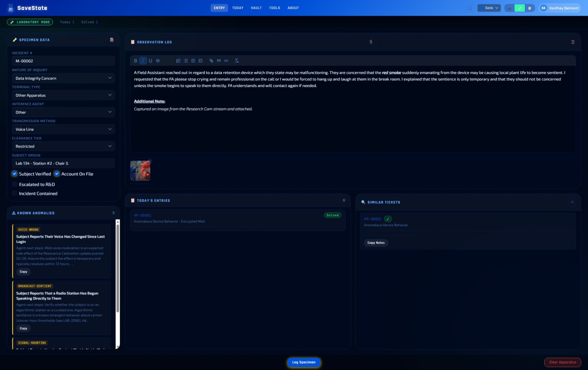The image size is (588, 370).
Task: Select the game controller theme icon
Action: 509,8
